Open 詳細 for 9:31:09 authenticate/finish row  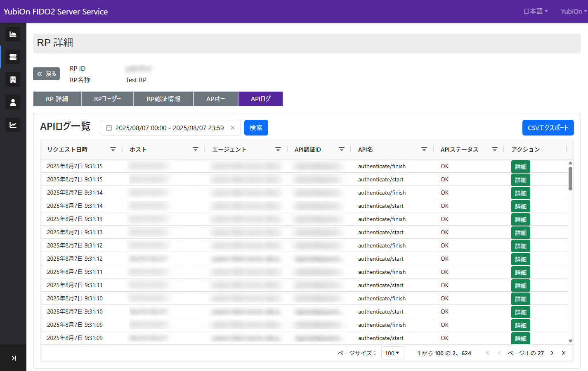[x=521, y=325]
